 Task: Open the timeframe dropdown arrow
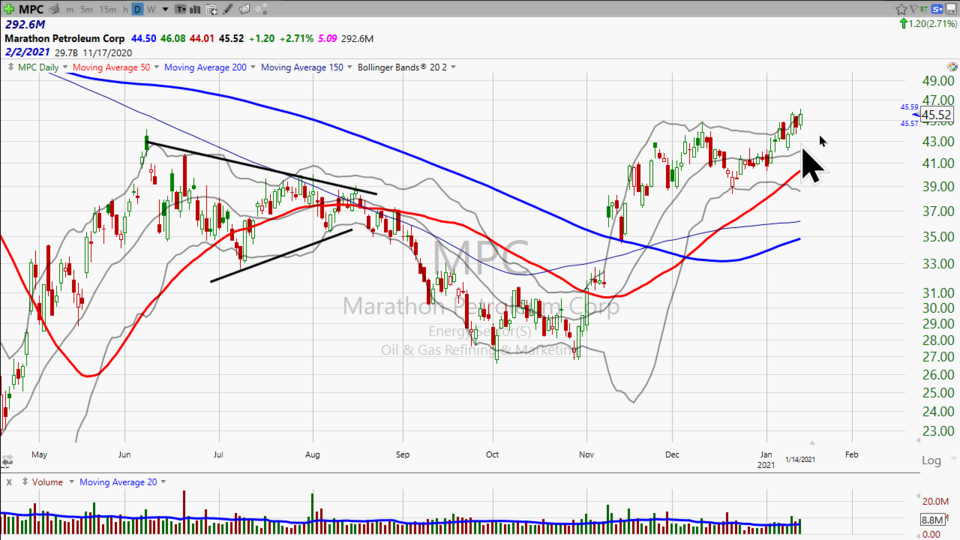165,10
